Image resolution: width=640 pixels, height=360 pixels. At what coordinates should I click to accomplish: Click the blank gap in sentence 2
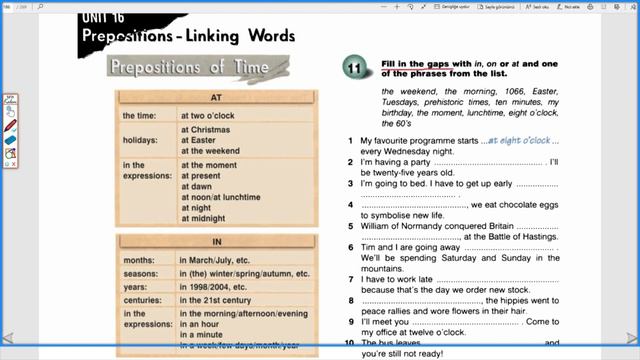[488, 163]
